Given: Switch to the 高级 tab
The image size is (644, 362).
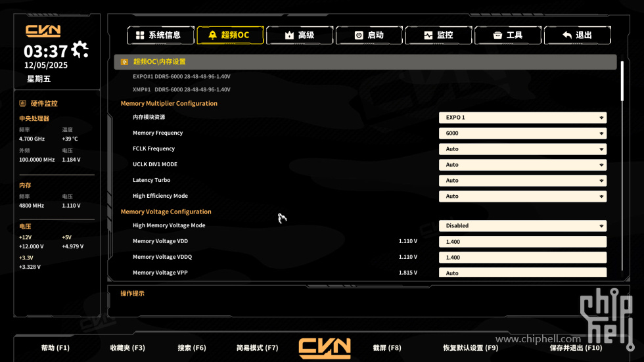Looking at the screenshot, I should point(300,35).
